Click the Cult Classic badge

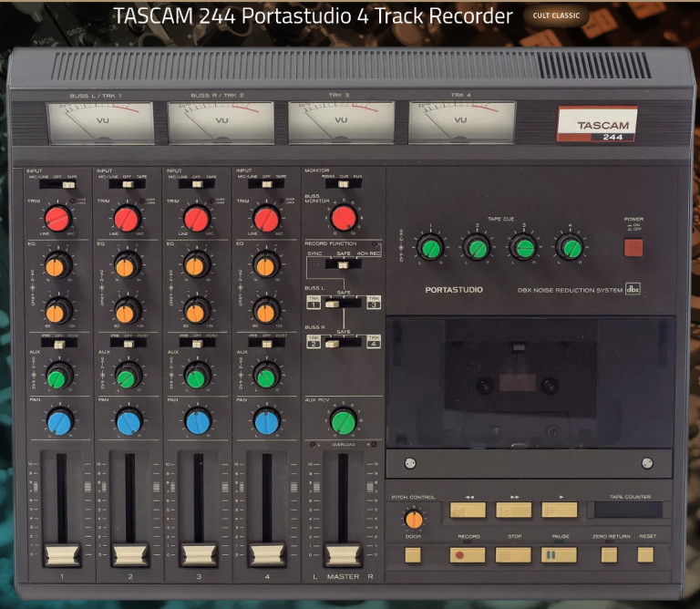click(557, 16)
